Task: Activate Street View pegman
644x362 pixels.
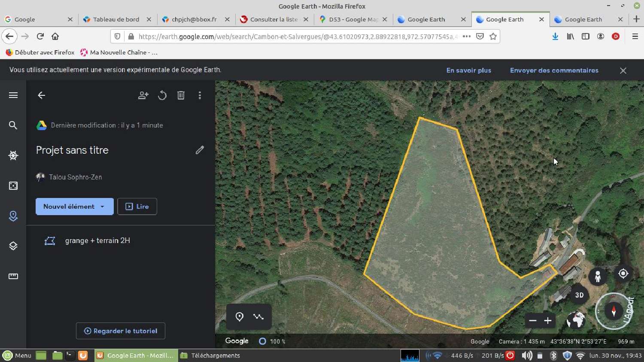Action: (598, 276)
